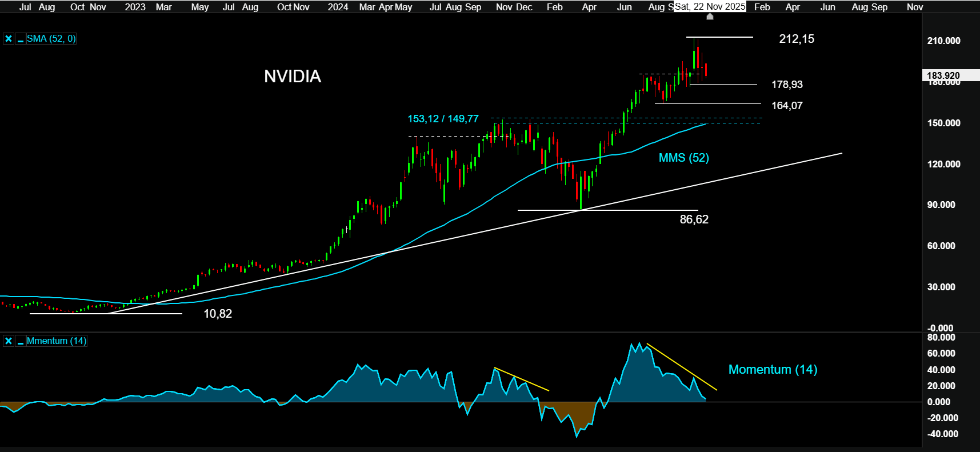Select the cyan Momentum (14) text annotation
The height and width of the screenshot is (452, 980).
tap(773, 370)
